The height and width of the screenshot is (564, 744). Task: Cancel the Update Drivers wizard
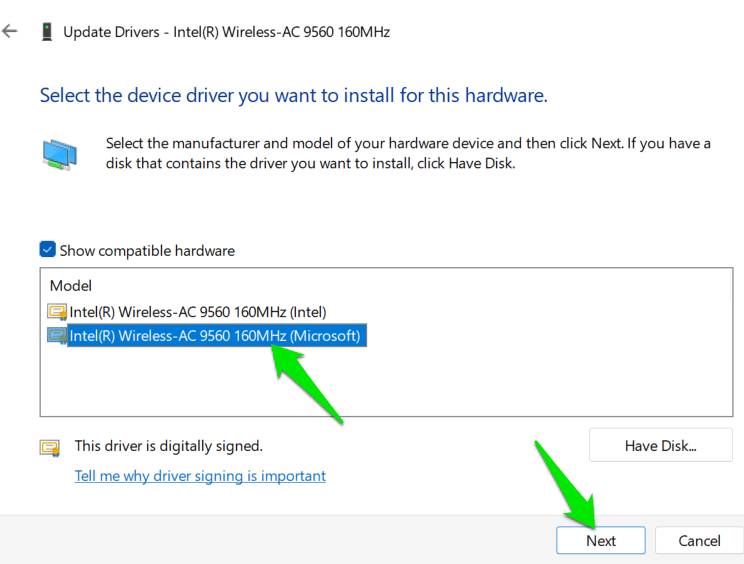pyautogui.click(x=699, y=540)
